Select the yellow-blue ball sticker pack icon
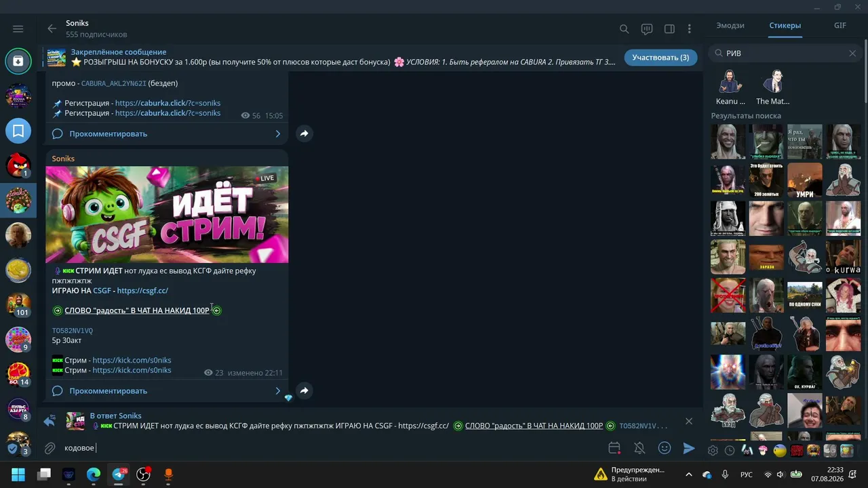The image size is (868, 488). coord(780,450)
